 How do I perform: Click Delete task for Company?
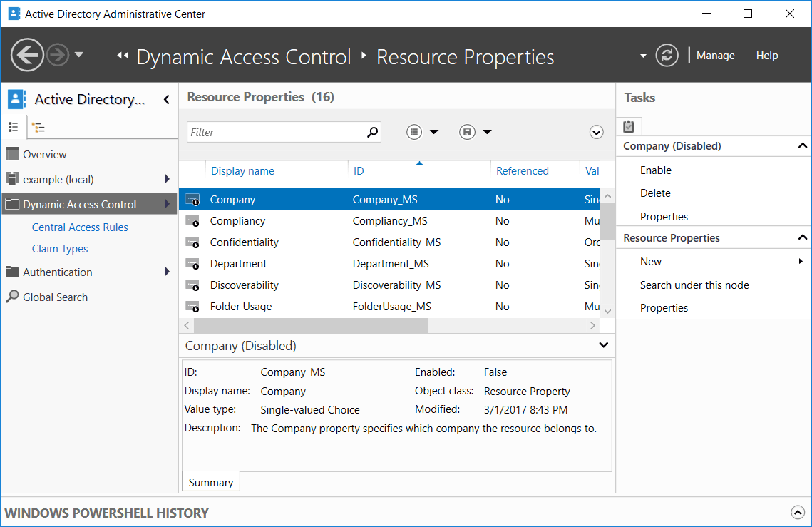pyautogui.click(x=655, y=193)
